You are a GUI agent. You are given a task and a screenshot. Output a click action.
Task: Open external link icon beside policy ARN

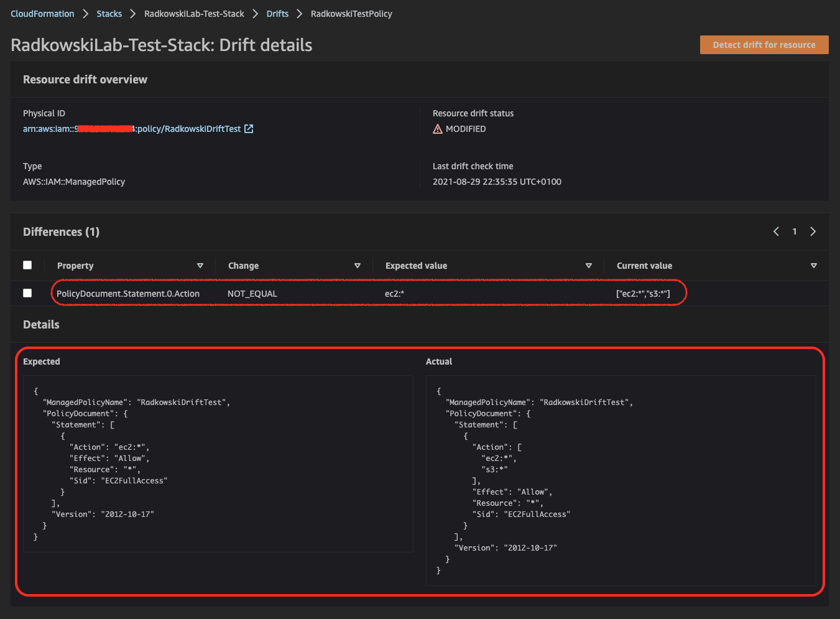(x=249, y=129)
